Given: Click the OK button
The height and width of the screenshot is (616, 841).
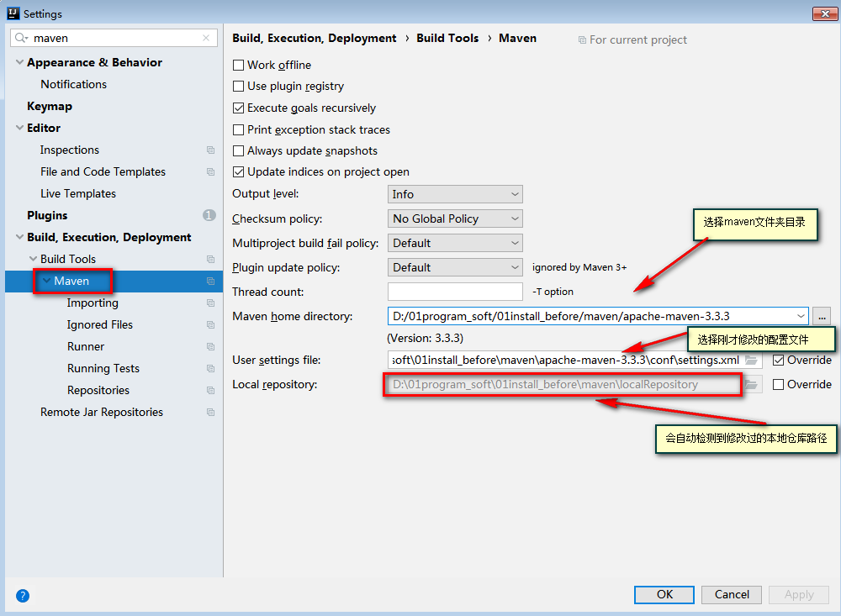Looking at the screenshot, I should click(x=664, y=594).
